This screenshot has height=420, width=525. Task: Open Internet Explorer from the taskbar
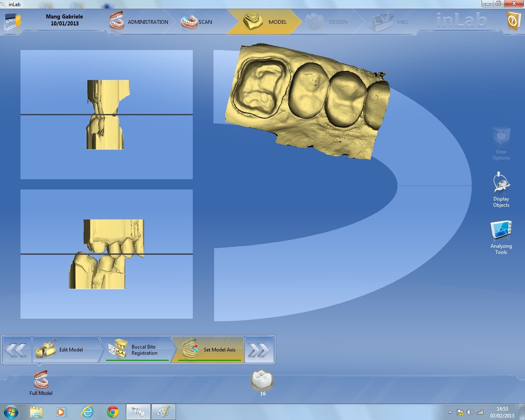87,411
